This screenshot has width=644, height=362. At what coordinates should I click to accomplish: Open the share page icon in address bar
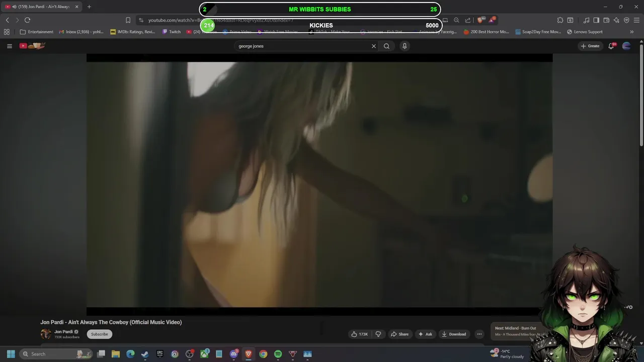tap(468, 20)
